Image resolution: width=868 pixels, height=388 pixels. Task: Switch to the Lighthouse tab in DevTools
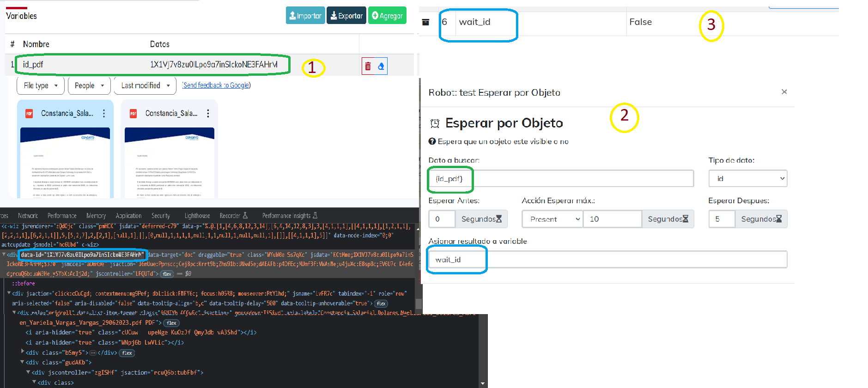point(197,216)
